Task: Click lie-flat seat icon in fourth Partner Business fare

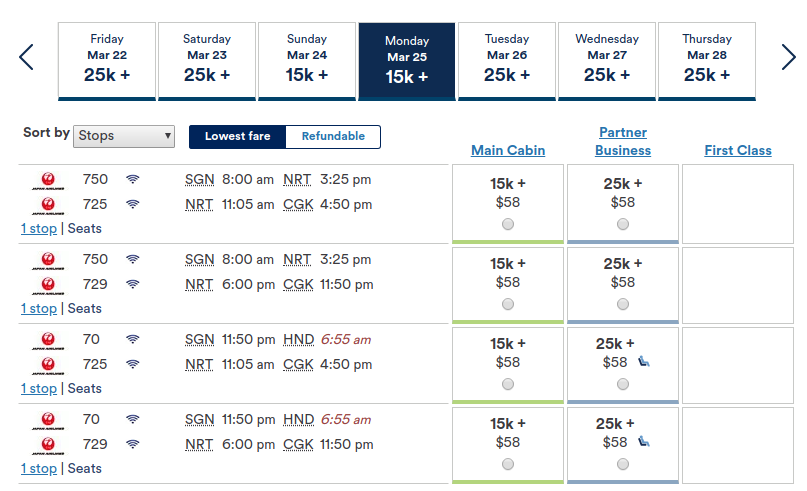Action: pyautogui.click(x=644, y=442)
